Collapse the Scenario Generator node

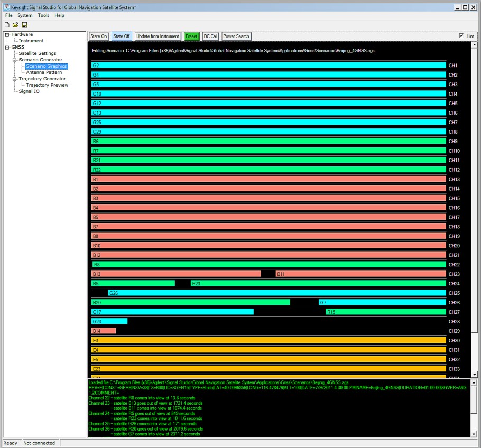click(14, 60)
